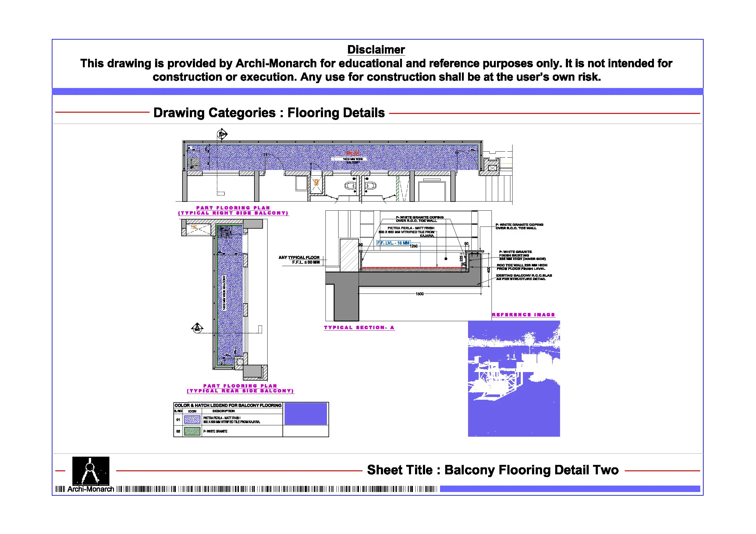
Task: Click 'Part Flooring Plan (Typical Right Side Balcony)' label
Action: [233, 210]
